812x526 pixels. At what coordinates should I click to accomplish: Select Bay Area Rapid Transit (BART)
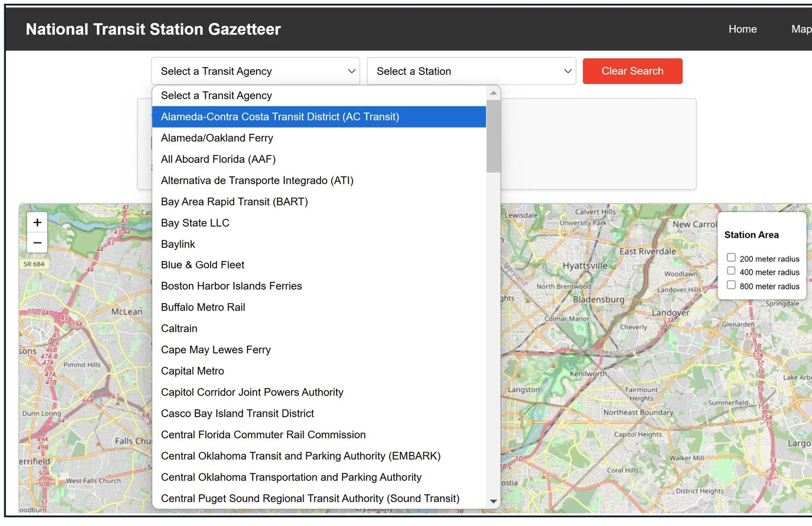(234, 201)
